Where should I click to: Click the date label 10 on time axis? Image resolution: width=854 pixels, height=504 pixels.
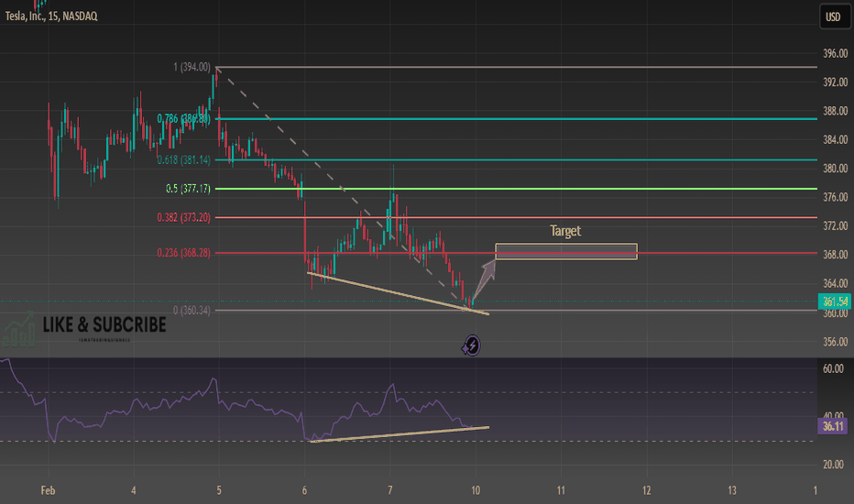476,490
